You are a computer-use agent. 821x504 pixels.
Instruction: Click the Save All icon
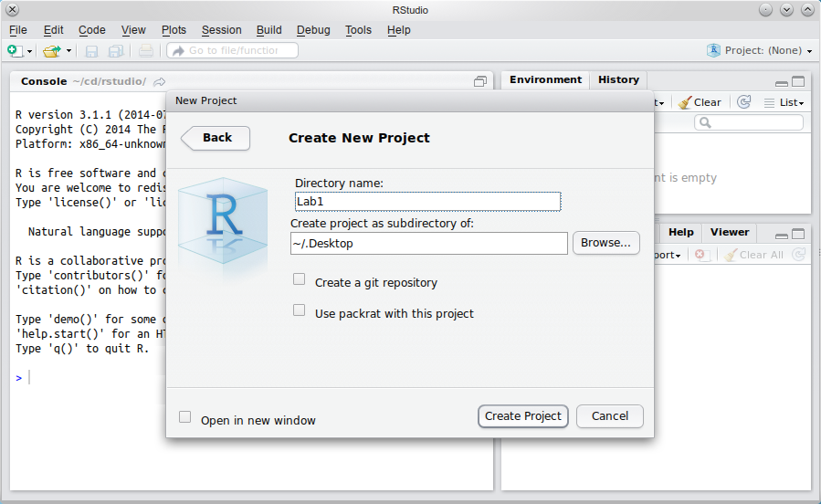[x=116, y=51]
